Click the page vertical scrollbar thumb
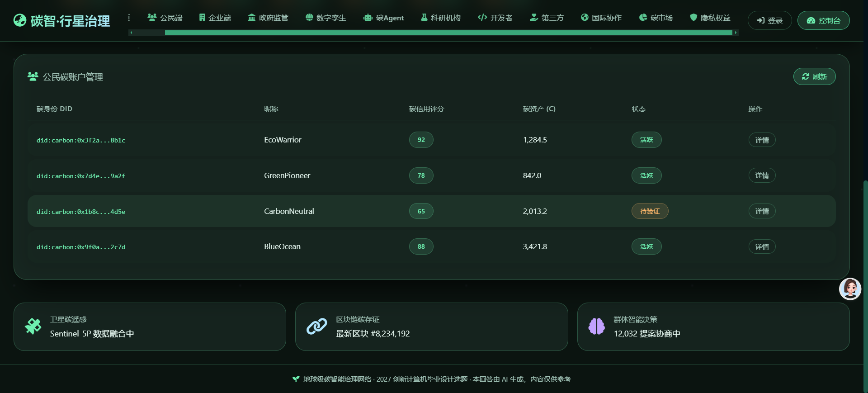Screen dimensions: 868x393 tap(865, 287)
